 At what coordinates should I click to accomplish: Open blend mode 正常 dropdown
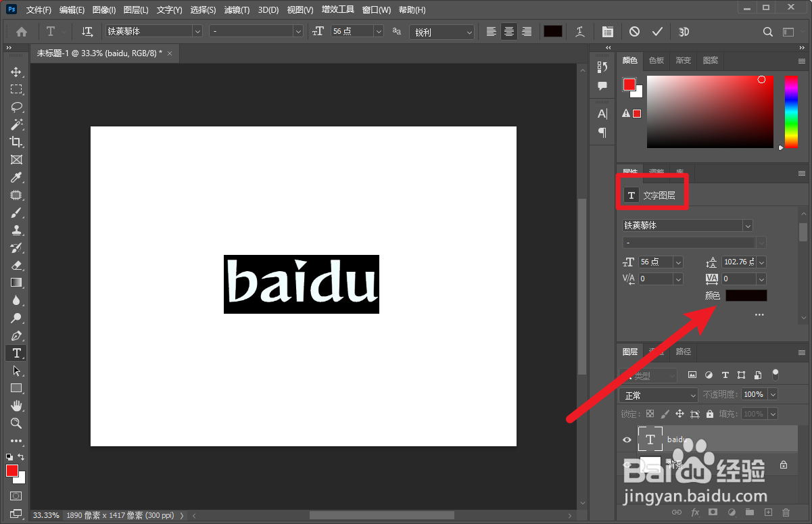[x=659, y=395]
